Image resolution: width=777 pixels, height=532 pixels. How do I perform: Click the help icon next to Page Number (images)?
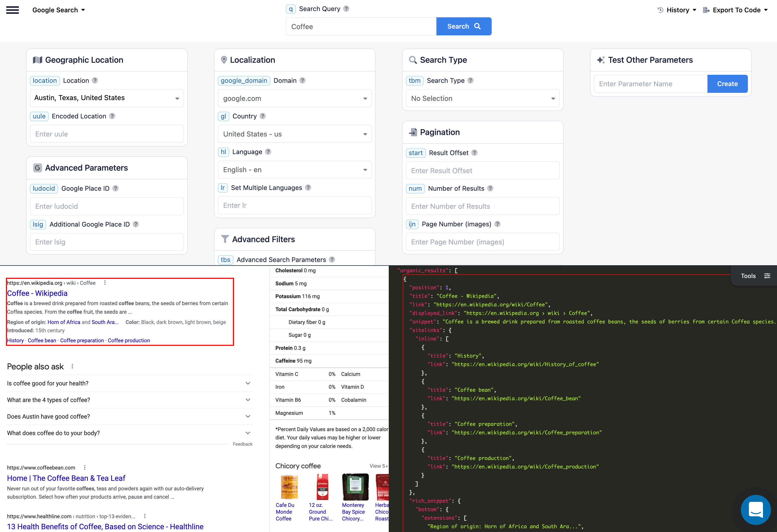[497, 224]
